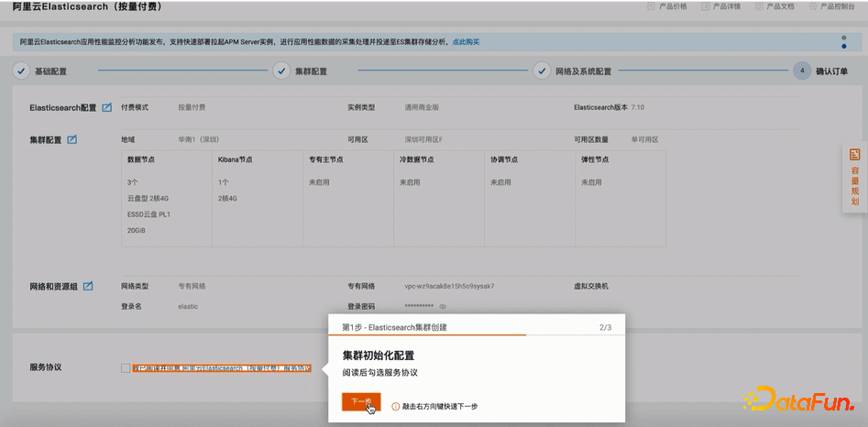Screen dimensions: 868x427
Task: Open the 产品价格 link text
Action: coord(673,6)
